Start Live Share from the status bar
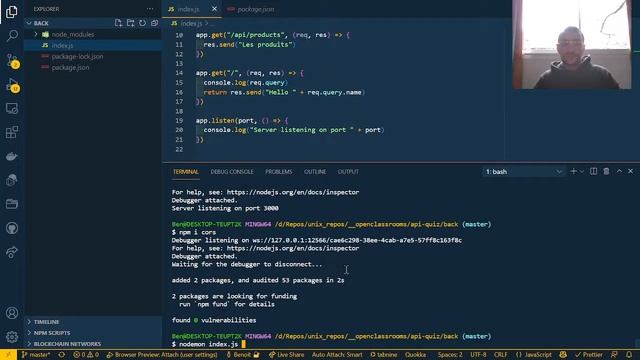The width and height of the screenshot is (640, 360). [x=286, y=355]
